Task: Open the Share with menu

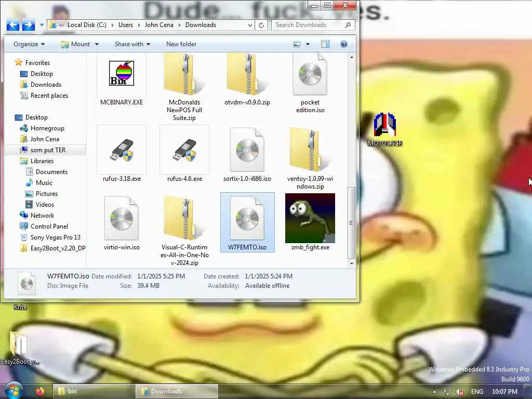Action: (x=132, y=44)
